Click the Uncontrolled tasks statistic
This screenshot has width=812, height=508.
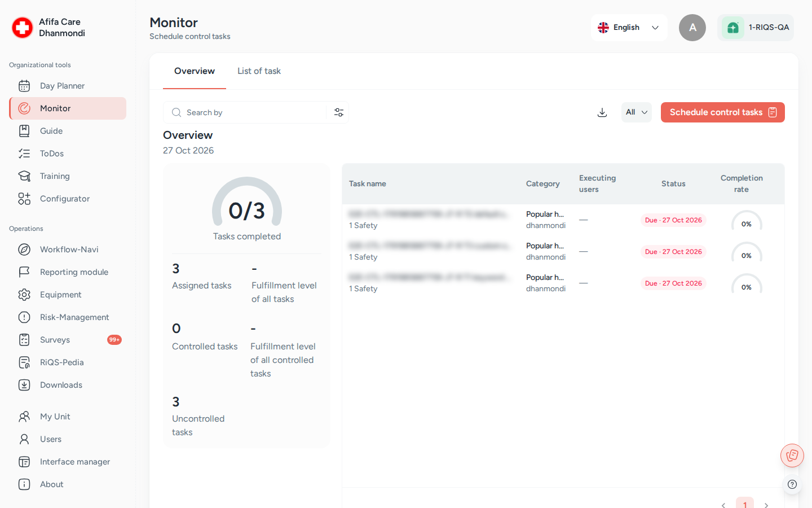click(198, 417)
